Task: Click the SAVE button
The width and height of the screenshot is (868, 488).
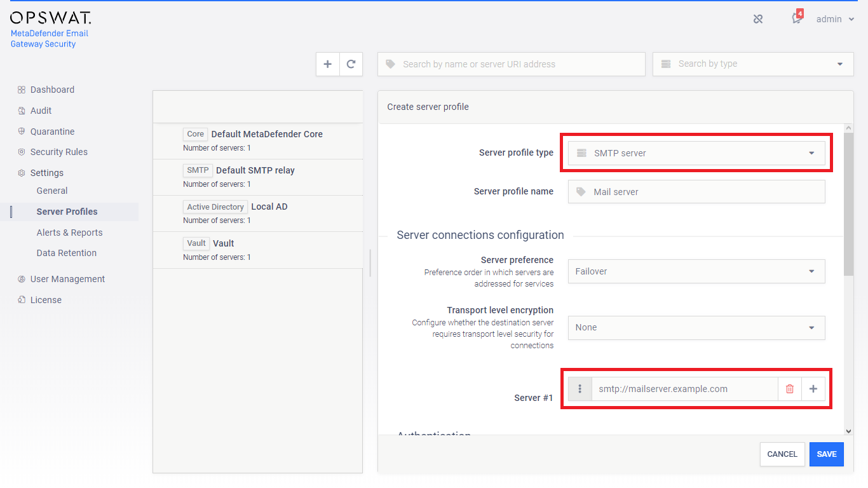Action: 827,454
